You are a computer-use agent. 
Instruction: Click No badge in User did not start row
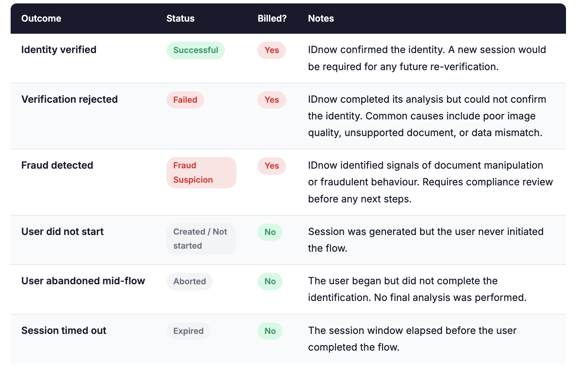tap(270, 232)
